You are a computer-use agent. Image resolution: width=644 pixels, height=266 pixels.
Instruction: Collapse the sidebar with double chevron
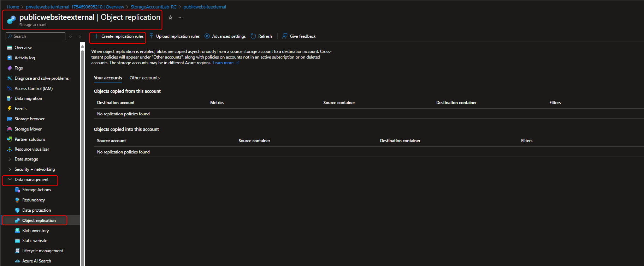(x=80, y=36)
